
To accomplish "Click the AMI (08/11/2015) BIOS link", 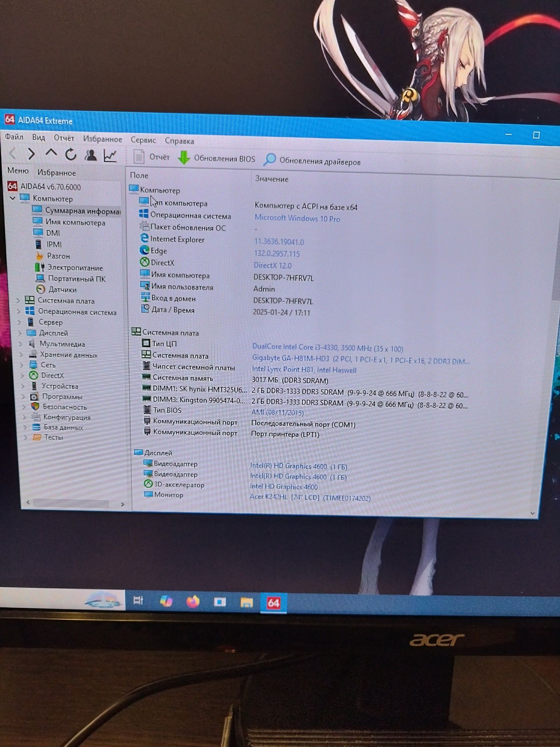I will pyautogui.click(x=277, y=412).
